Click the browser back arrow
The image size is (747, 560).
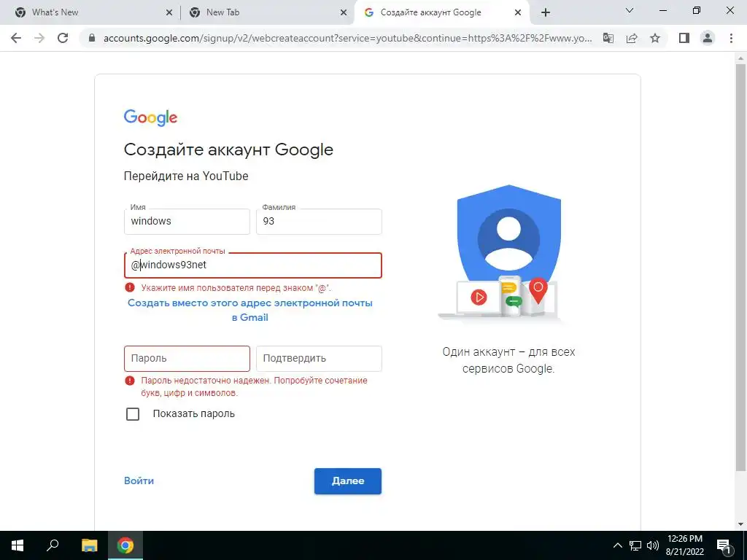[x=16, y=38]
